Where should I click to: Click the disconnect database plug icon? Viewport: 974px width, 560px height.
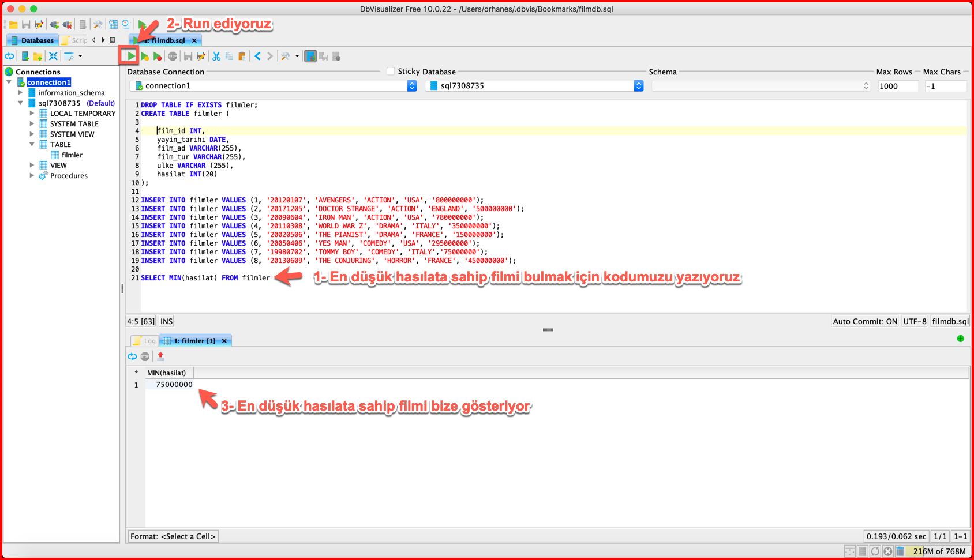(68, 24)
